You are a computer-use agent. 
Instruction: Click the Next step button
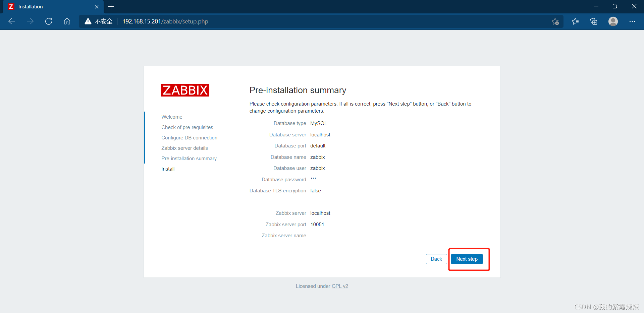tap(467, 259)
